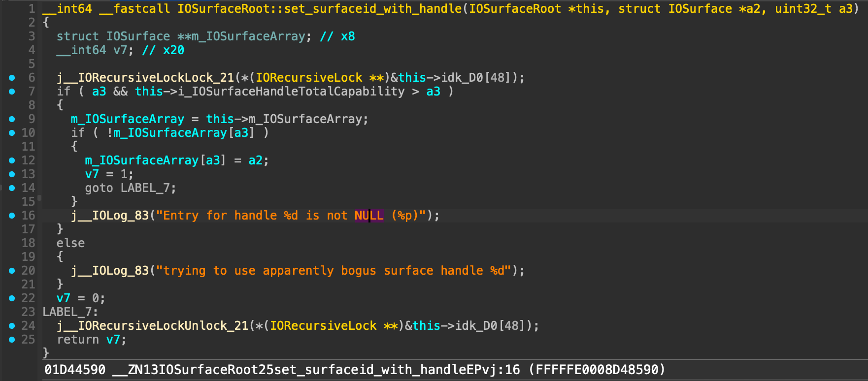
Task: Click j__IOLog_83 call on line 20
Action: 110,271
